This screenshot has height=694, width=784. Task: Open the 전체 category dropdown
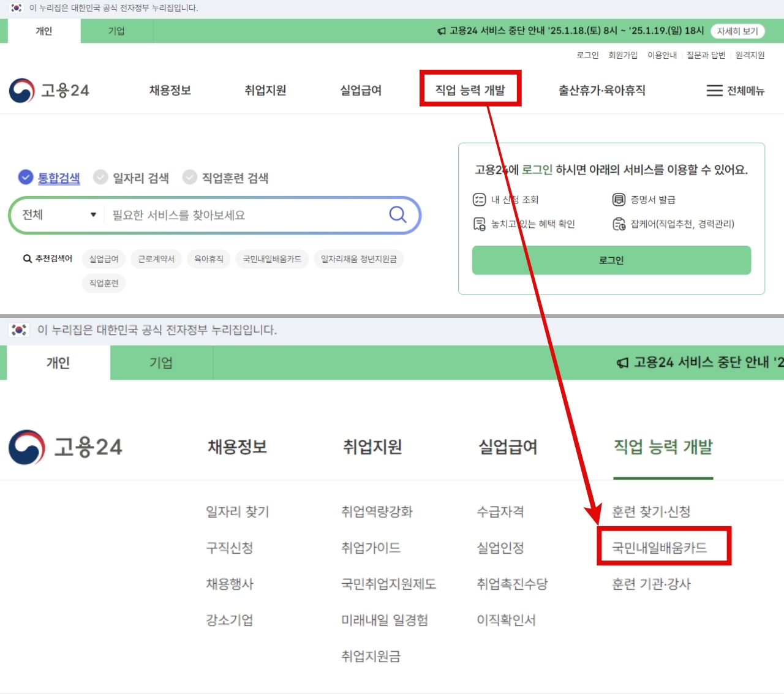click(x=59, y=215)
